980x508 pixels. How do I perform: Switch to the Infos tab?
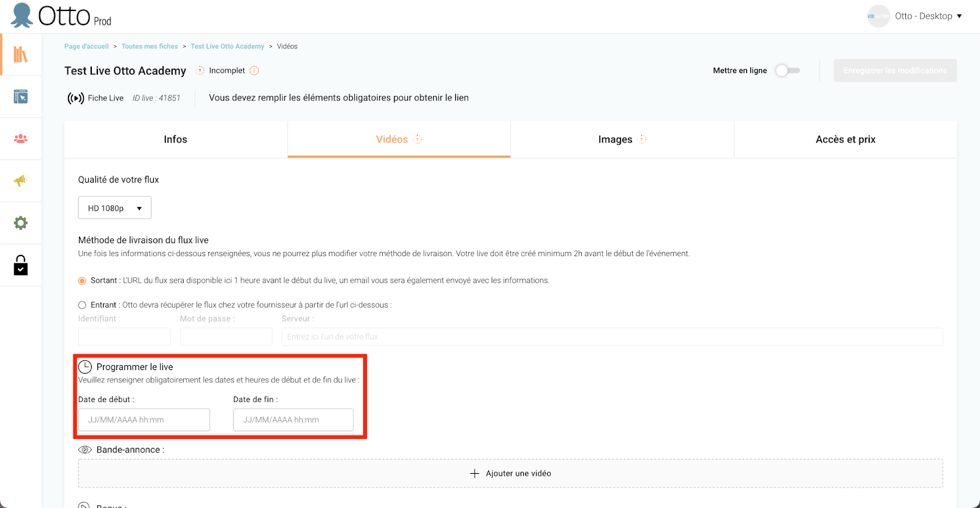pos(176,140)
